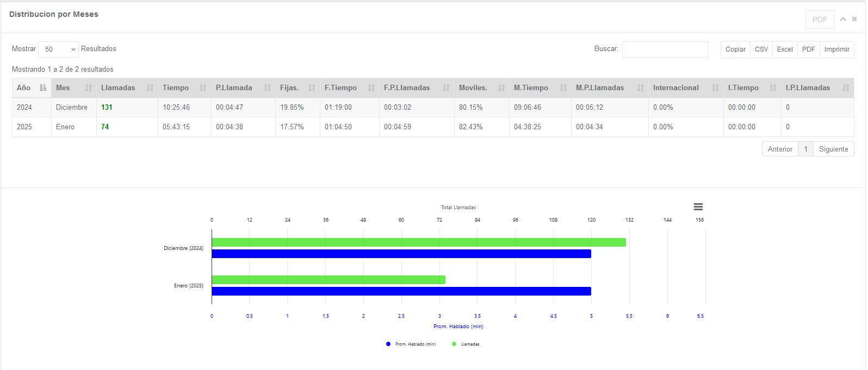This screenshot has width=868, height=370.
Task: Click the Imprimir button
Action: point(836,49)
